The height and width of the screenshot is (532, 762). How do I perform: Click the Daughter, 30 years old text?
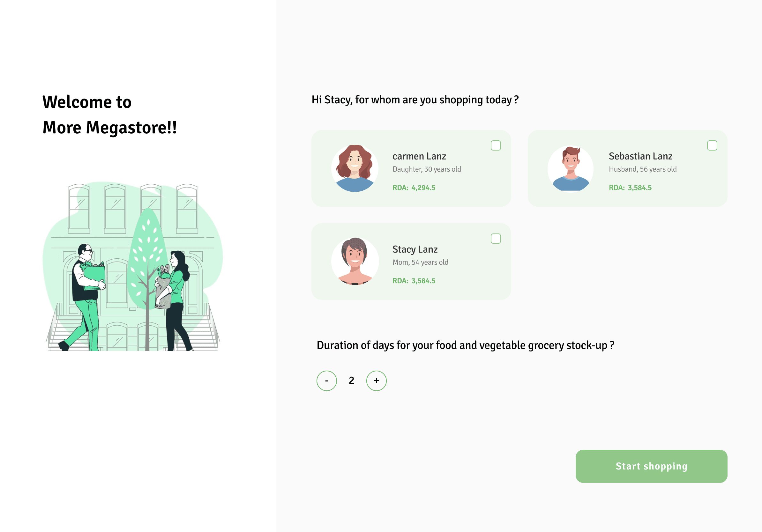coord(426,169)
